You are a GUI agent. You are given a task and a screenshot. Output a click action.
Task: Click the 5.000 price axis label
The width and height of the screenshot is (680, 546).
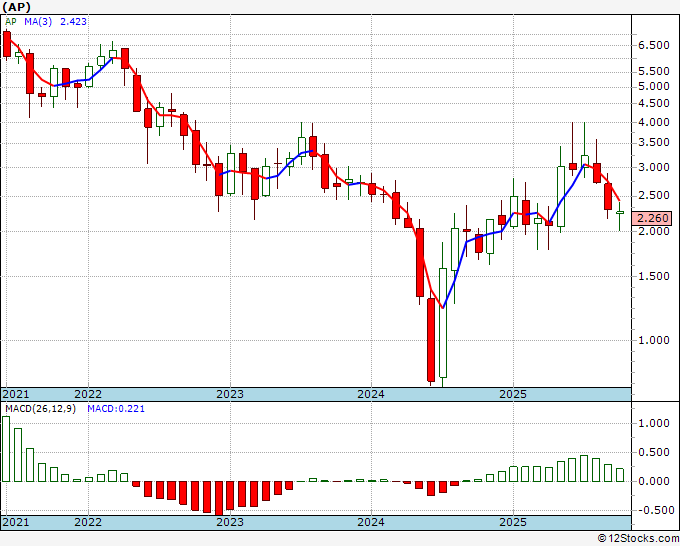tap(654, 87)
